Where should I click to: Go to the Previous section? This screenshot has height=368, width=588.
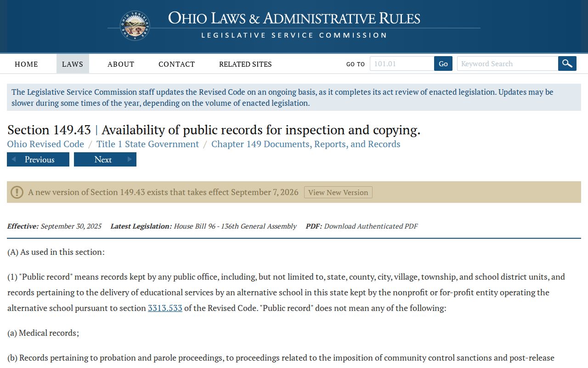[x=38, y=160]
